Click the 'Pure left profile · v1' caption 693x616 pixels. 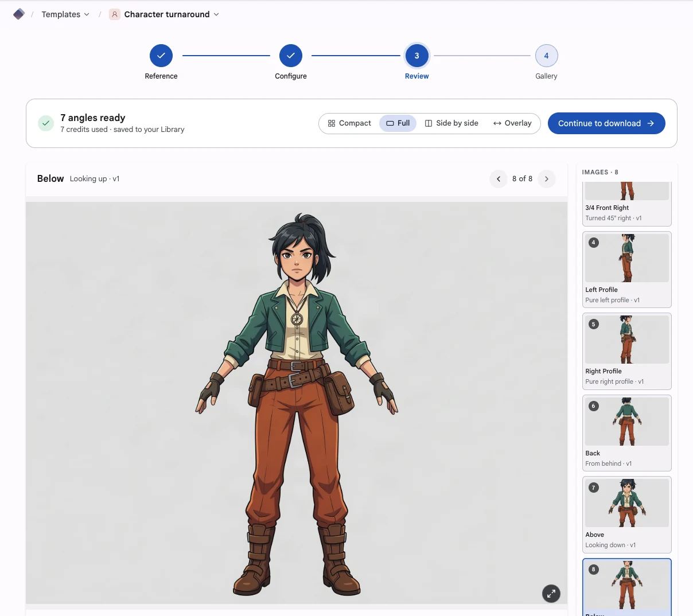coord(612,301)
